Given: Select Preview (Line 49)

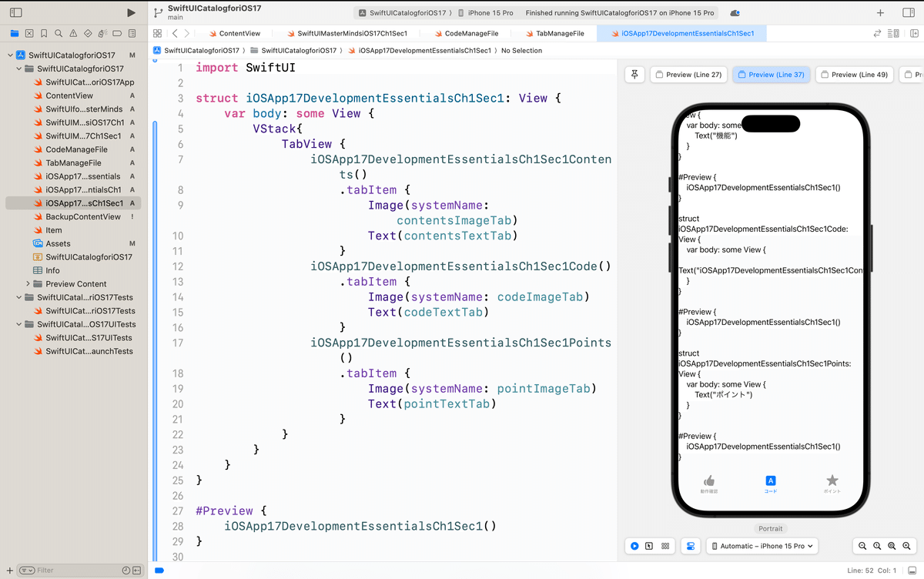Looking at the screenshot, I should (x=854, y=75).
